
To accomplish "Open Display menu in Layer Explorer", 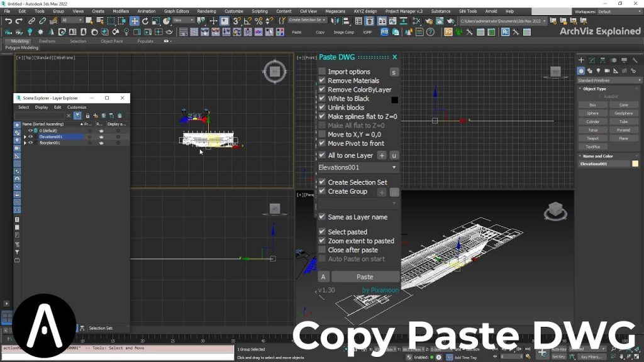I will tap(42, 107).
